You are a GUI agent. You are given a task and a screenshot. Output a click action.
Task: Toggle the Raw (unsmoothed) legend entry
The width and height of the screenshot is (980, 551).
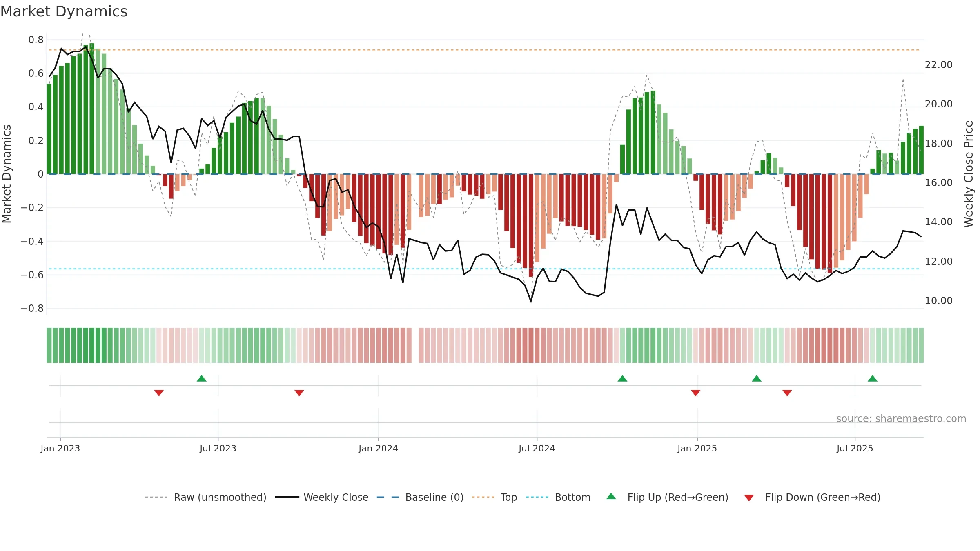[206, 497]
